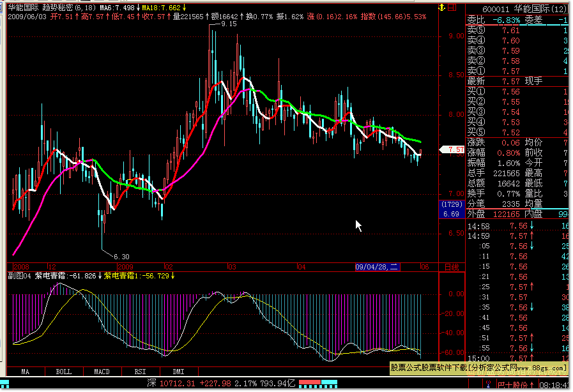Click the 总手 221565 value

click(506, 174)
